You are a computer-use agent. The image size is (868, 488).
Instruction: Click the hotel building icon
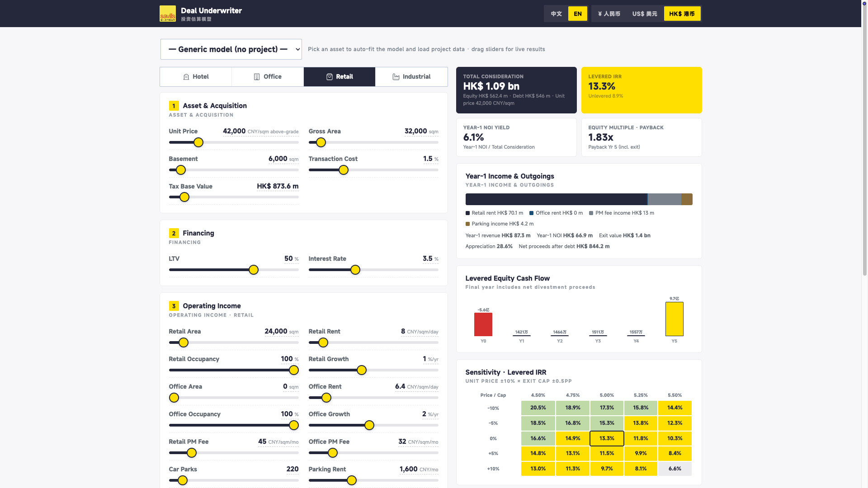186,77
